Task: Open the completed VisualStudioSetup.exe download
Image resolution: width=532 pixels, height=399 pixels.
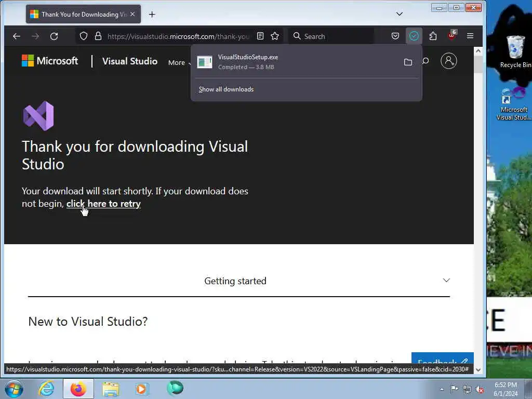Action: tap(295, 62)
